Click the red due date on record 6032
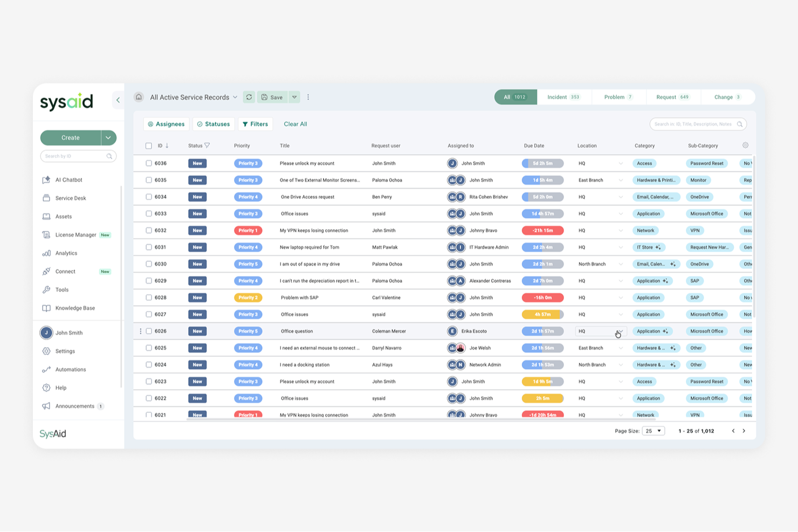The width and height of the screenshot is (798, 532). click(542, 230)
